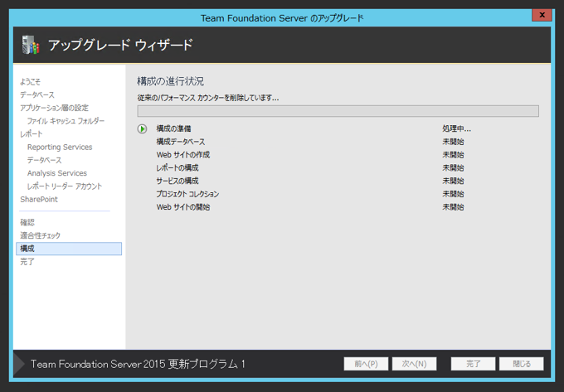Close the Team Foundation Server upgrade window

coord(542,15)
